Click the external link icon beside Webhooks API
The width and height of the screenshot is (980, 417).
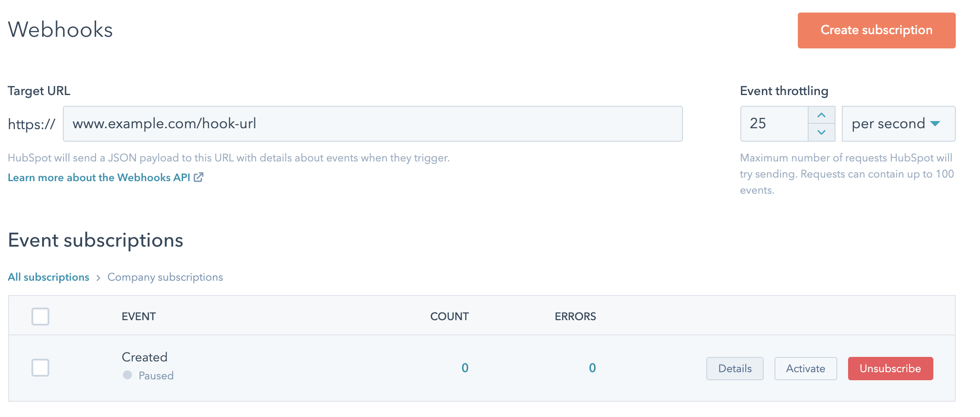coord(198,178)
